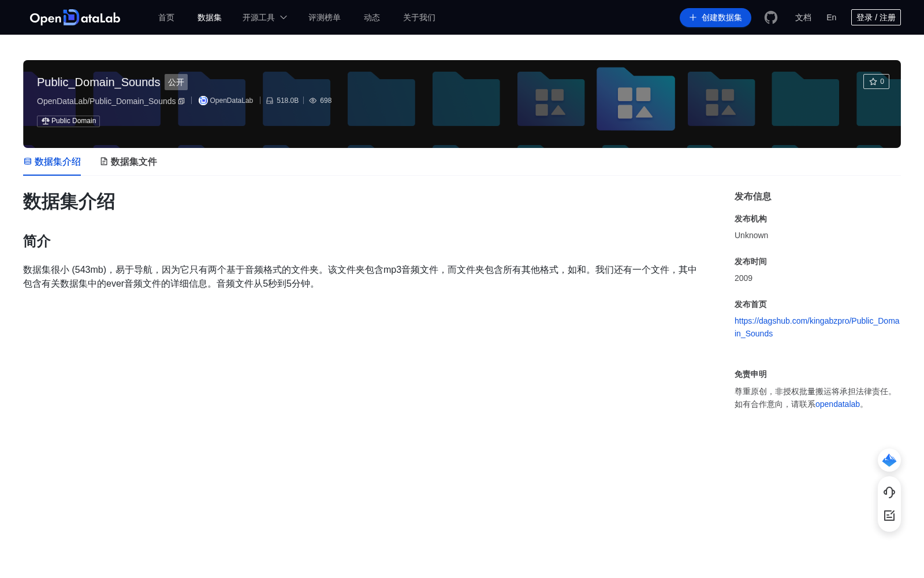This screenshot has width=924, height=578.
Task: Click the OpenDataLab publisher name
Action: click(x=232, y=101)
